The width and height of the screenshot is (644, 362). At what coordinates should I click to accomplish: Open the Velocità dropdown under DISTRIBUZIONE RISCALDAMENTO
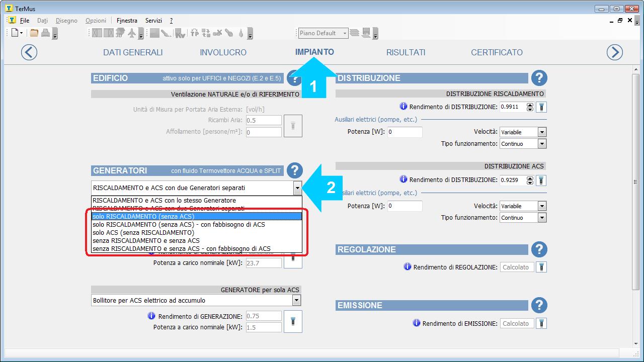(542, 132)
